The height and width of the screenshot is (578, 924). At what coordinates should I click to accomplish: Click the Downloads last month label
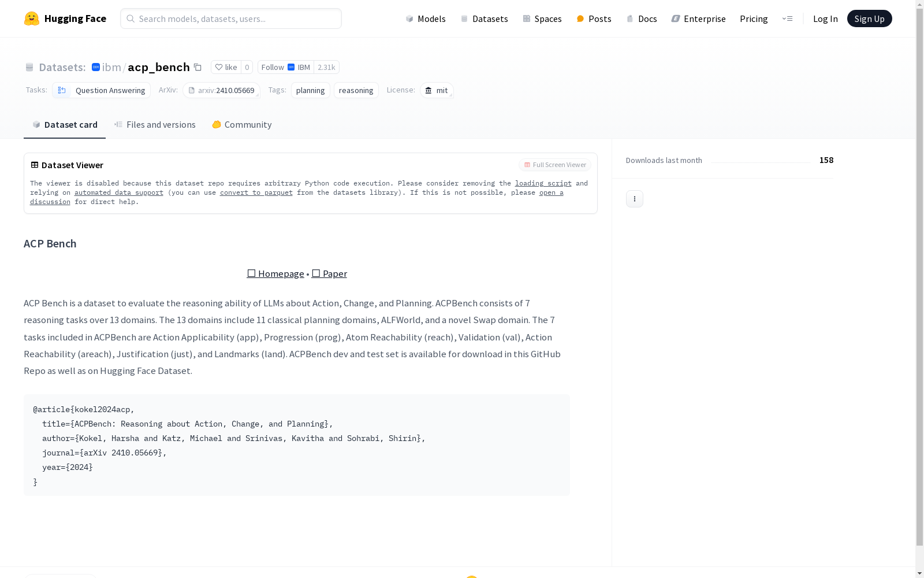pyautogui.click(x=664, y=160)
